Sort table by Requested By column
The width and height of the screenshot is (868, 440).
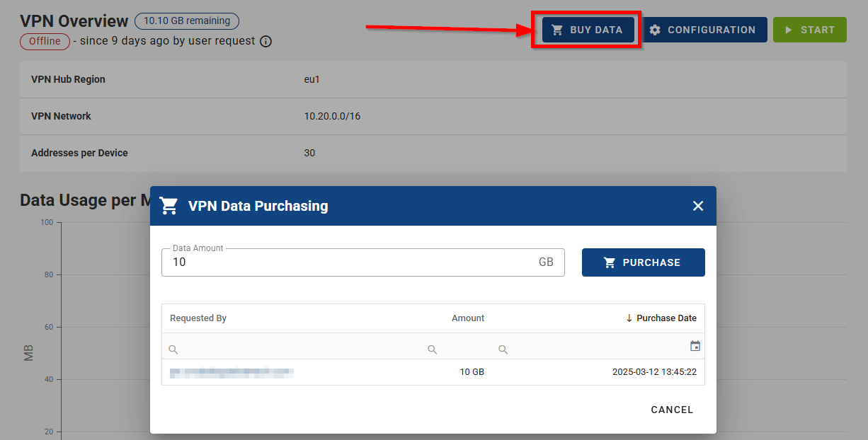[x=198, y=318]
